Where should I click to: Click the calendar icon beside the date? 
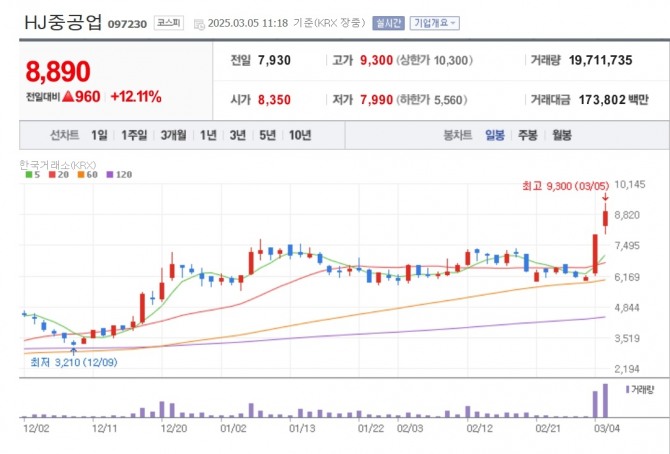click(x=199, y=24)
